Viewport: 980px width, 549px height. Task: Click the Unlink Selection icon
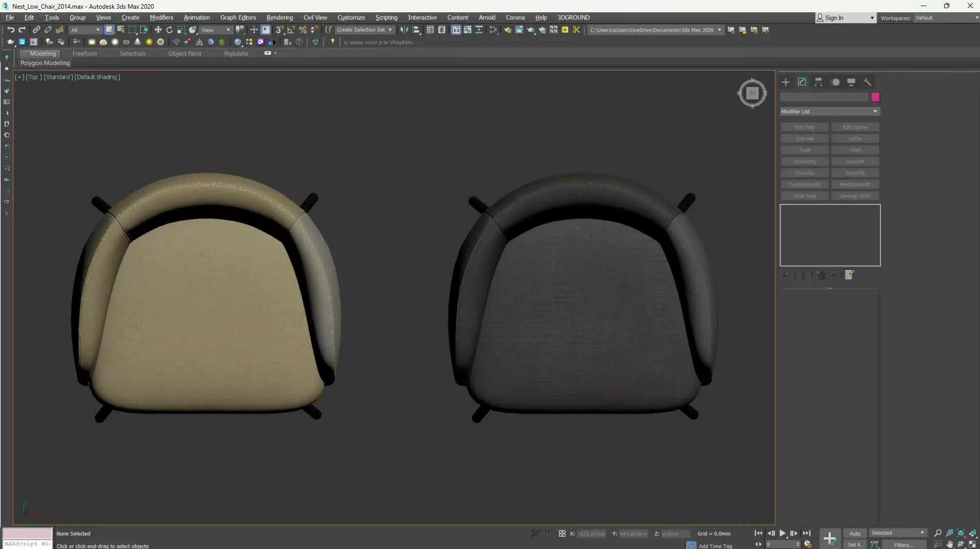48,30
